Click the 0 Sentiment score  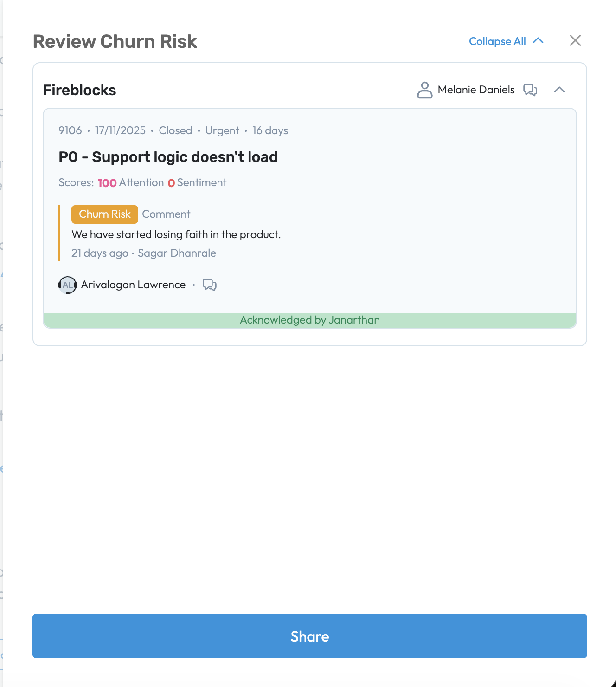click(197, 183)
